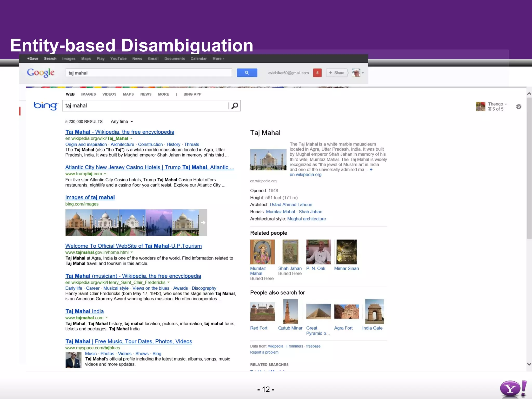Click Thengo profile avatar image
Image resolution: width=532 pixels, height=399 pixels.
[x=481, y=107]
